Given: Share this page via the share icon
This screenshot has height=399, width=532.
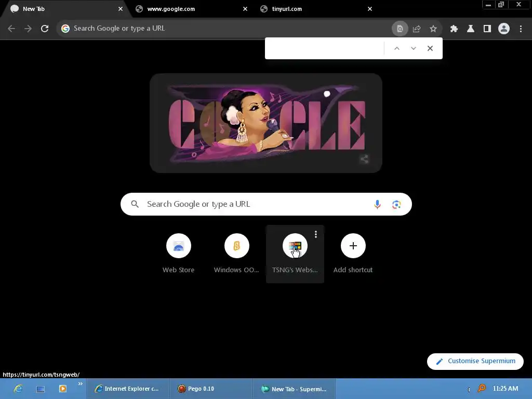Looking at the screenshot, I should click(417, 29).
